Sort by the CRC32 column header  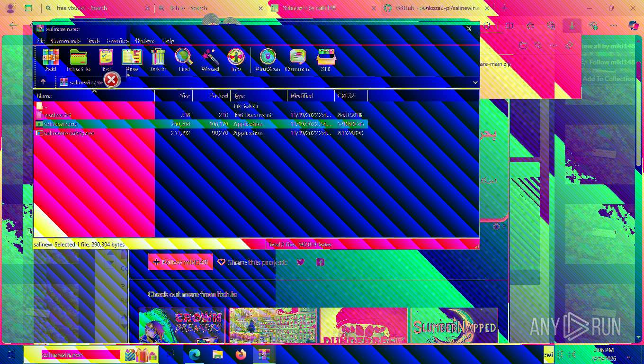[351, 96]
